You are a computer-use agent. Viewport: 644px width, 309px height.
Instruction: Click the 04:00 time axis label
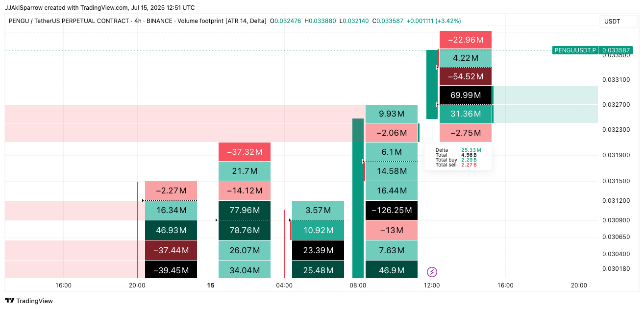[284, 285]
